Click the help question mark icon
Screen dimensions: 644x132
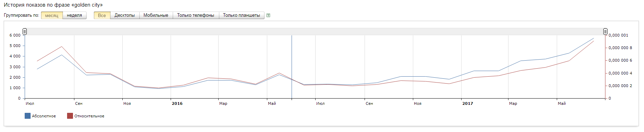pyautogui.click(x=268, y=15)
